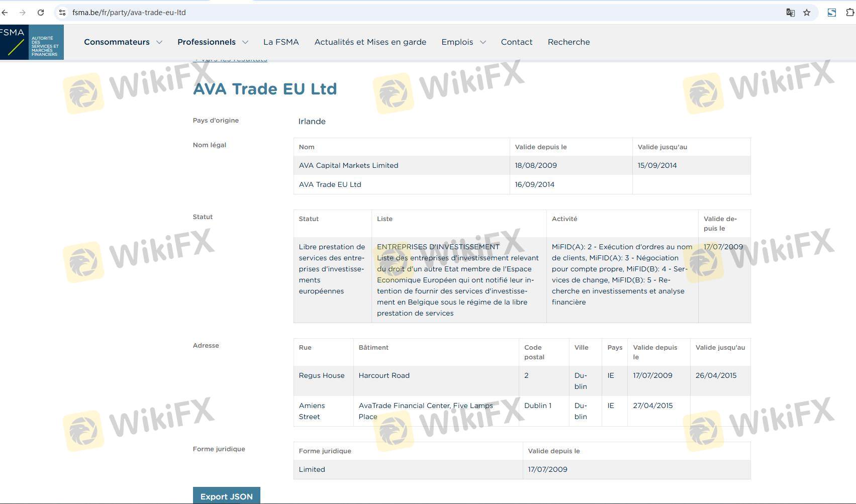Click the Export JSON button

pos(226,496)
